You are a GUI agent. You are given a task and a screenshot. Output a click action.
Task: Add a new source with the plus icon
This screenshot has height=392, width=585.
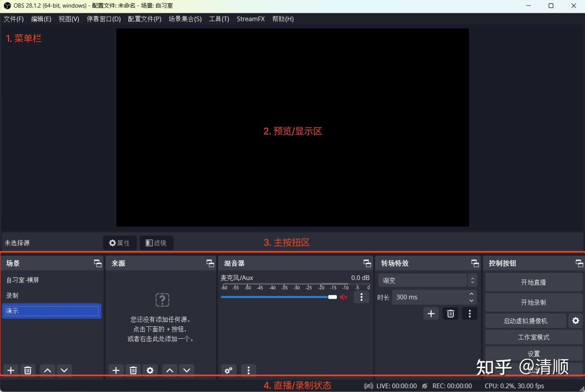coord(116,370)
